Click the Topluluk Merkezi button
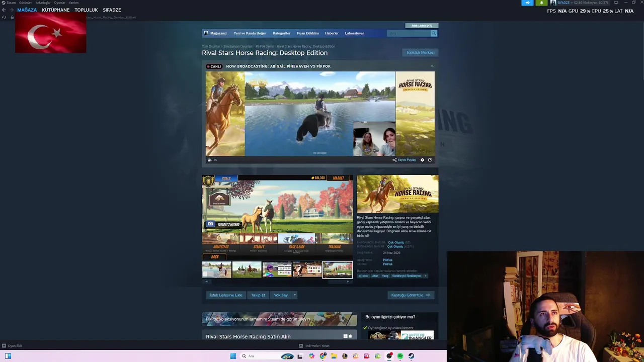The image size is (644, 362). (420, 52)
